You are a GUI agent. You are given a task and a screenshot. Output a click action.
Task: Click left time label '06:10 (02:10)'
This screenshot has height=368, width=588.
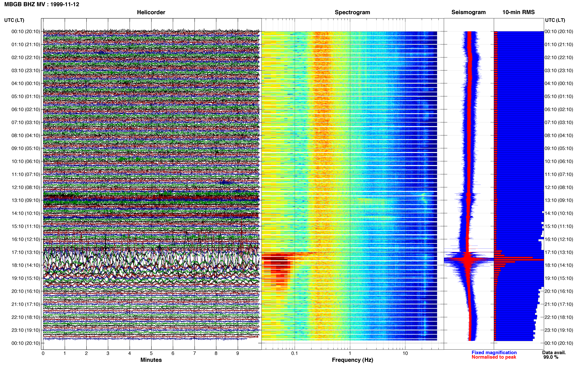26,109
